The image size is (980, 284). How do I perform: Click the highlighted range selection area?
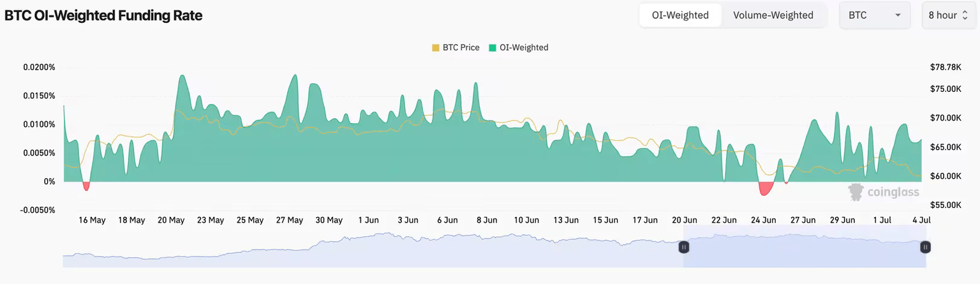click(804, 251)
